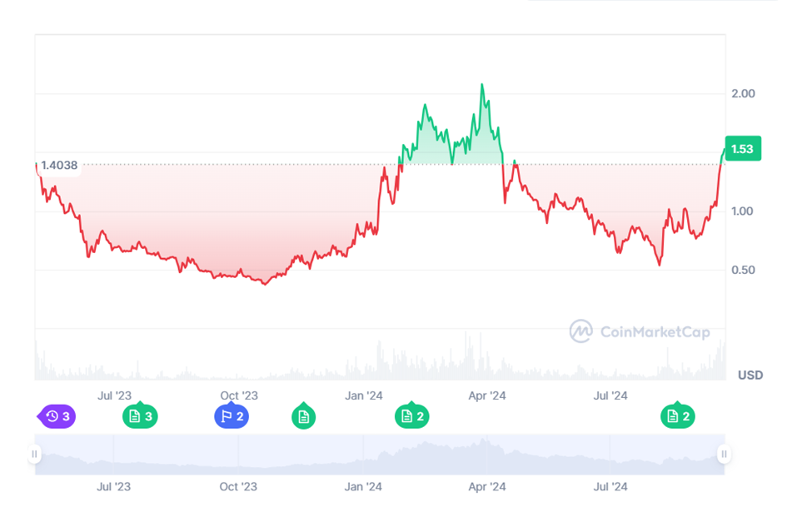Screen dimensions: 812x522
Task: Open the announcements marker near Jul '24
Action: pos(678,416)
